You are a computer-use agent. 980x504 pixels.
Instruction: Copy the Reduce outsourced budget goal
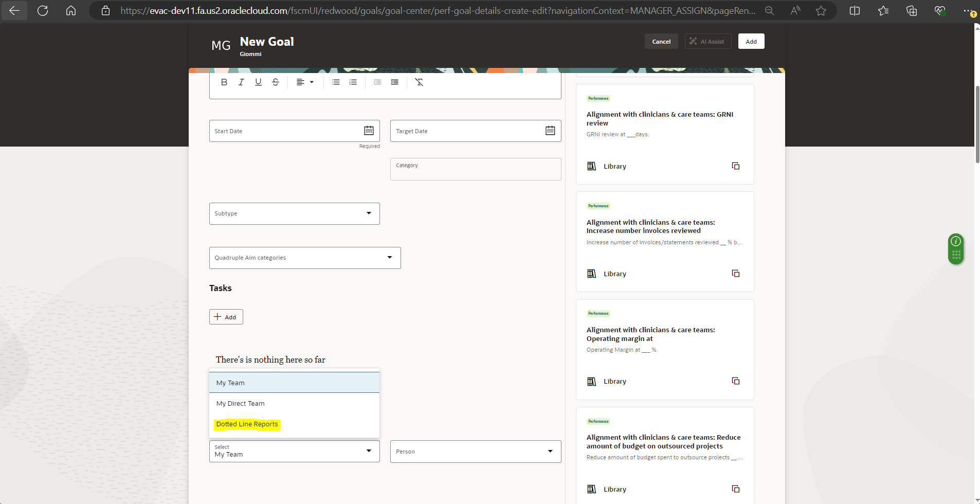[736, 489]
